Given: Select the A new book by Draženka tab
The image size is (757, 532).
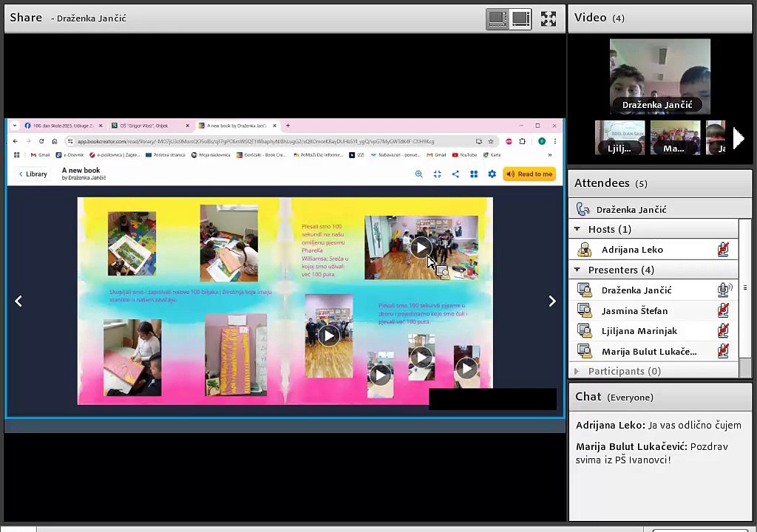Looking at the screenshot, I should (x=238, y=126).
